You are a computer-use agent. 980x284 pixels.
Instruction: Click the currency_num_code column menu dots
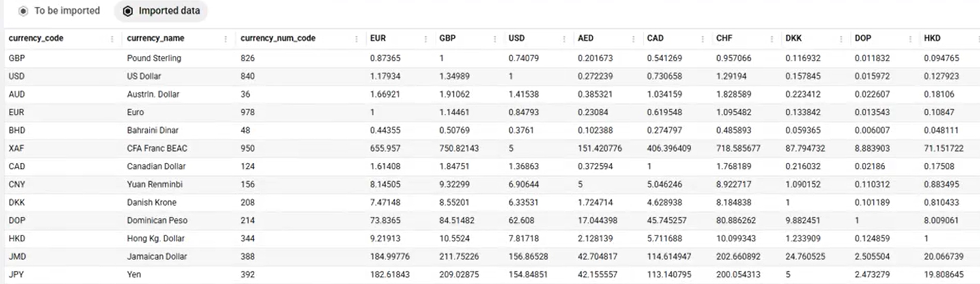[x=356, y=39]
